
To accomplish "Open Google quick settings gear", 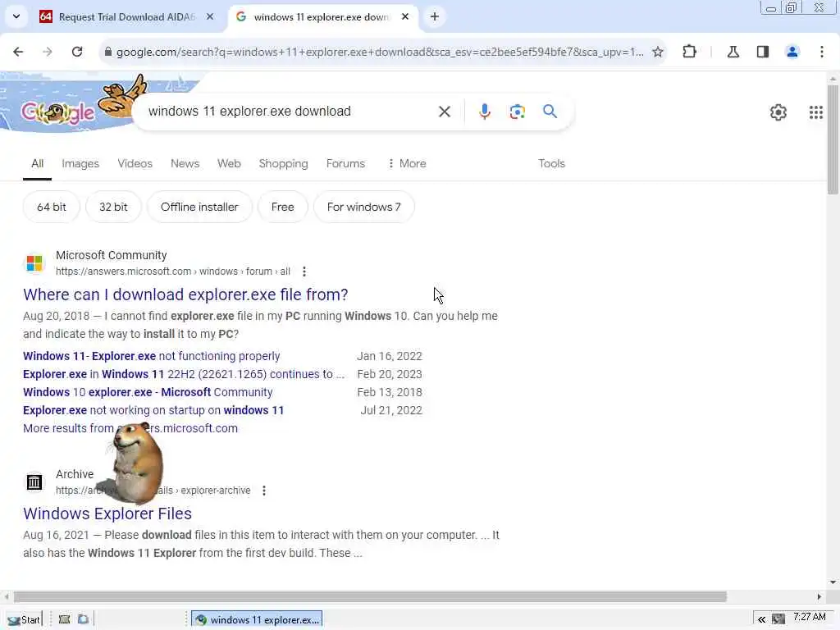I will (778, 112).
